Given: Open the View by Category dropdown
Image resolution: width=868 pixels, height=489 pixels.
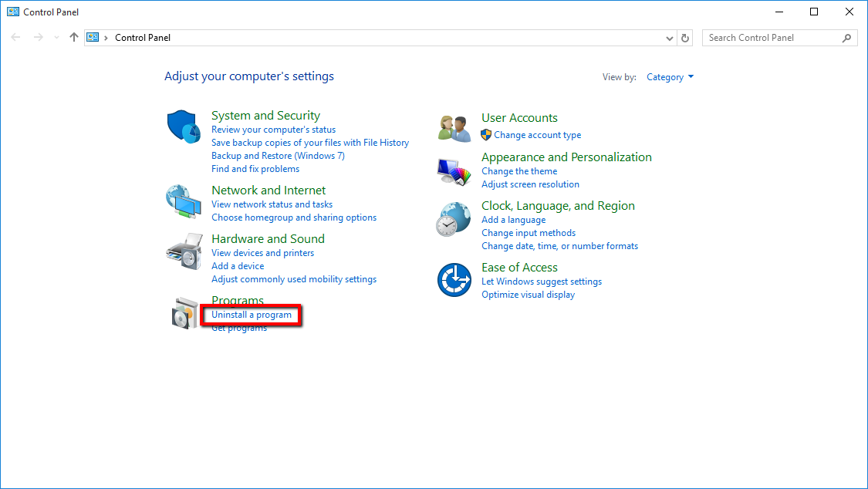Looking at the screenshot, I should (670, 77).
